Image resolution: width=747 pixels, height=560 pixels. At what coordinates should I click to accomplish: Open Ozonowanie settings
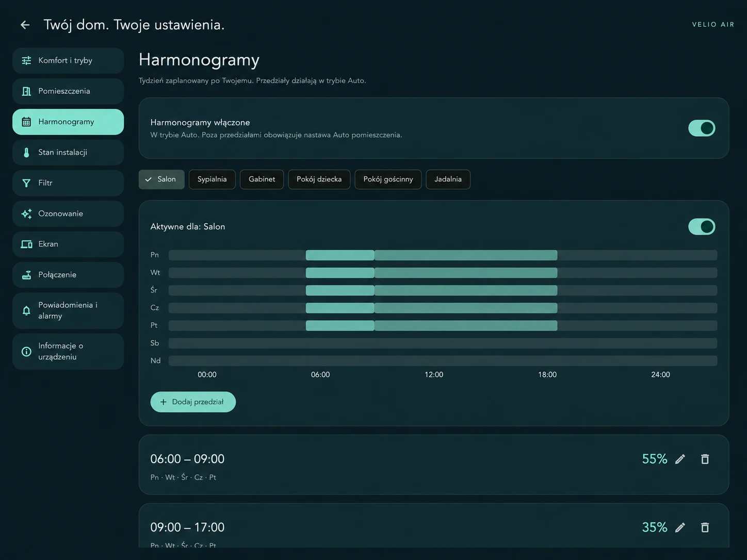pyautogui.click(x=68, y=213)
